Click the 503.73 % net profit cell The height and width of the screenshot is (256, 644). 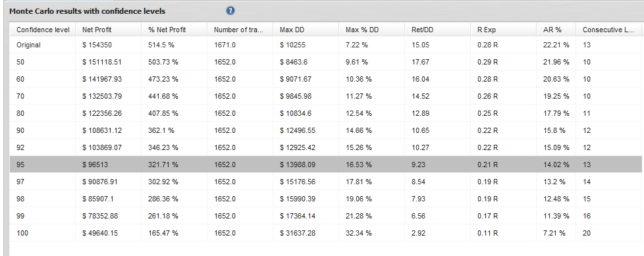[163, 62]
